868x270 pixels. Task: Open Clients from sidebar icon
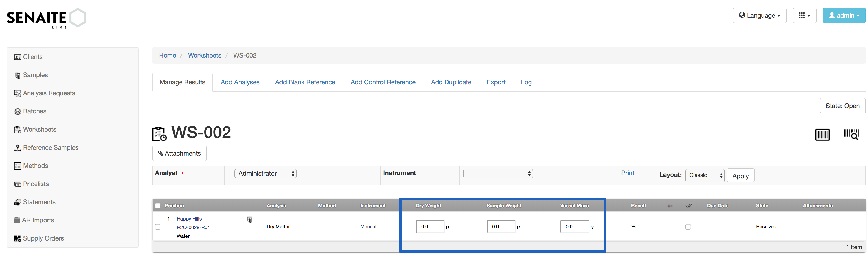tap(17, 57)
